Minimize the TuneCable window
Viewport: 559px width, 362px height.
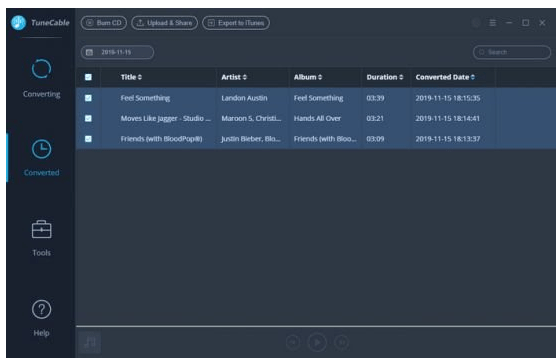[509, 23]
